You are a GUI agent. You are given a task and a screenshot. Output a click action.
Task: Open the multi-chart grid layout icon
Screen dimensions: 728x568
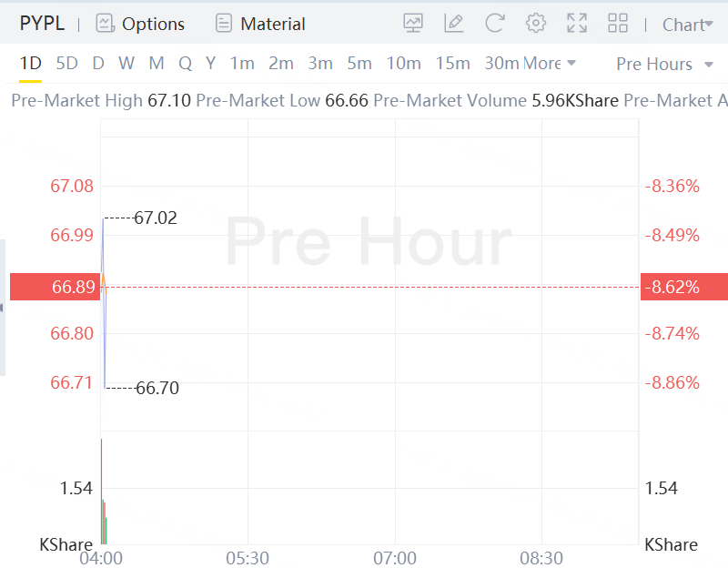point(618,24)
